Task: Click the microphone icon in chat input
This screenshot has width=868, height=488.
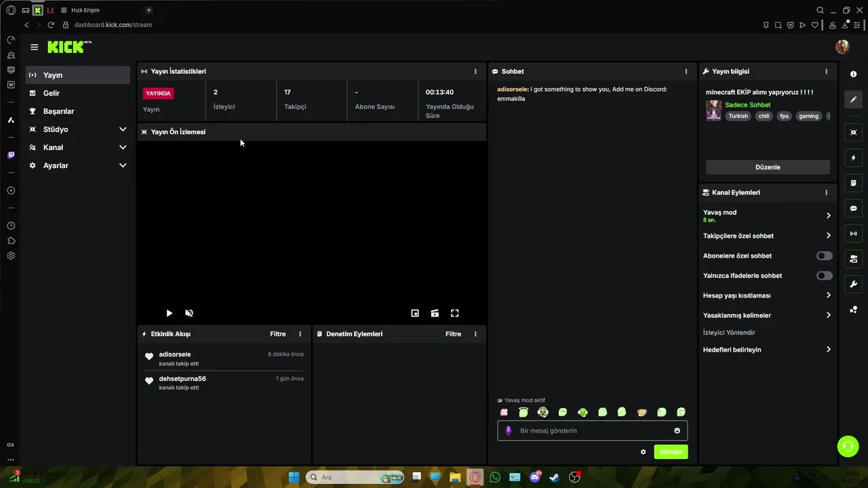Action: point(509,430)
